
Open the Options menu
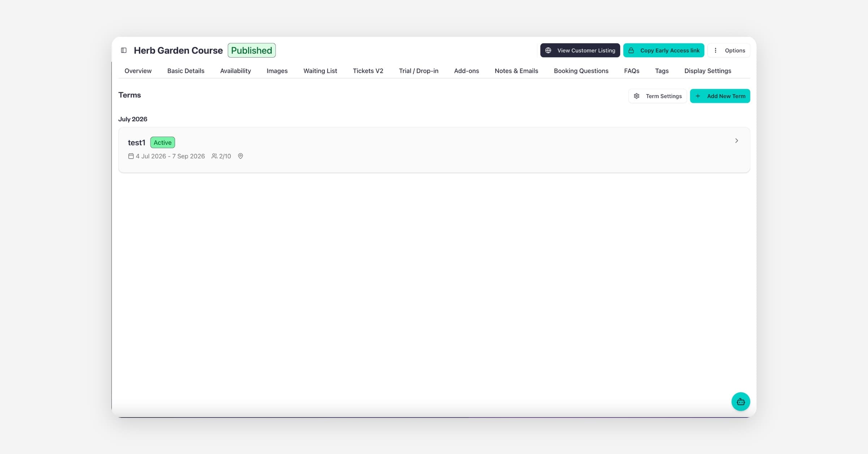[x=729, y=50]
